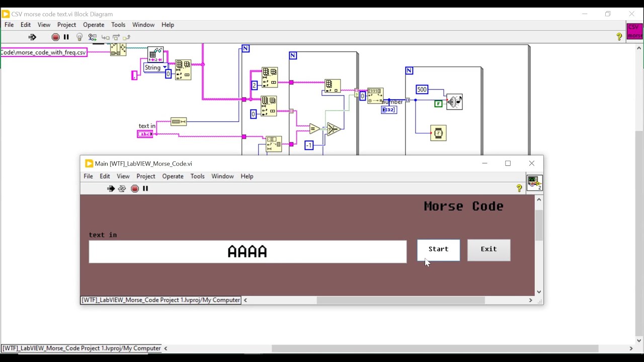Click the Main window horizontal scrollbar thumb

(x=400, y=300)
